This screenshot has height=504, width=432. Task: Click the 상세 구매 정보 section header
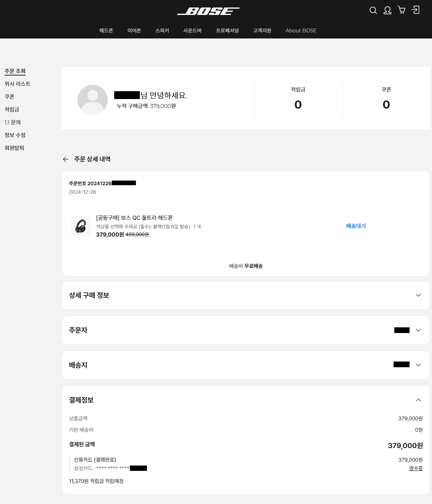point(246,295)
